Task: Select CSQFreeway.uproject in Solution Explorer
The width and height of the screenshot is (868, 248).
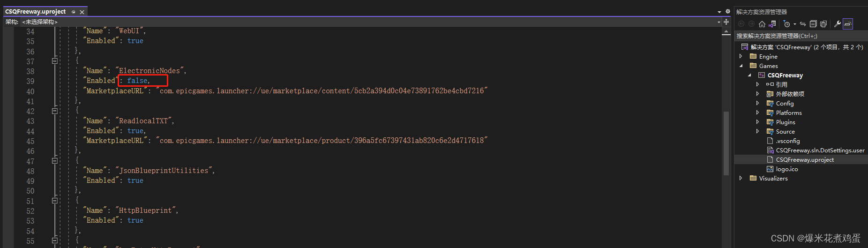Action: tap(805, 159)
